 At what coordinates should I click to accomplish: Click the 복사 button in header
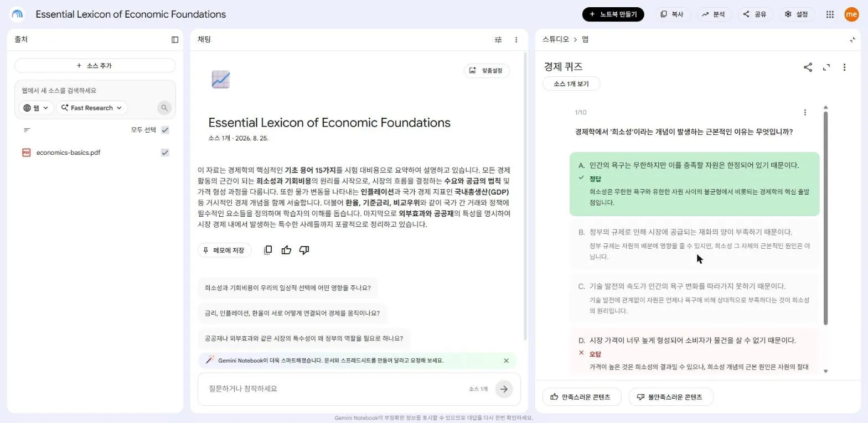(673, 14)
